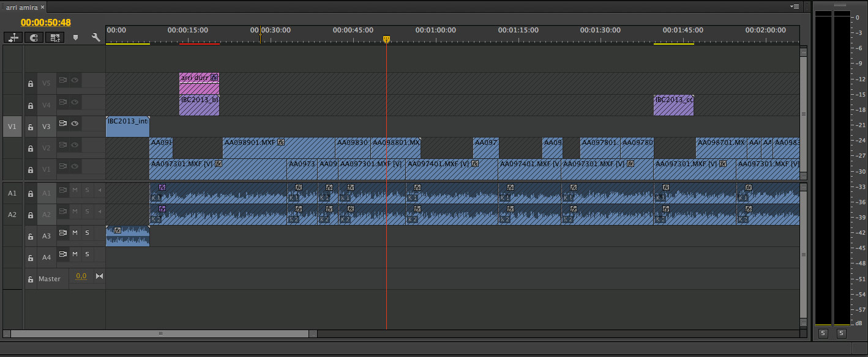Click the left Solo button under audio meters

pyautogui.click(x=823, y=333)
